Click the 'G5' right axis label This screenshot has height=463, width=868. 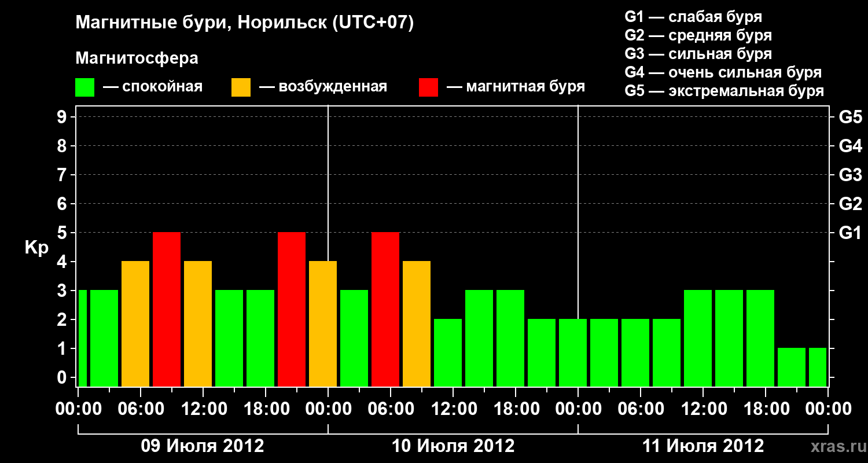[850, 117]
